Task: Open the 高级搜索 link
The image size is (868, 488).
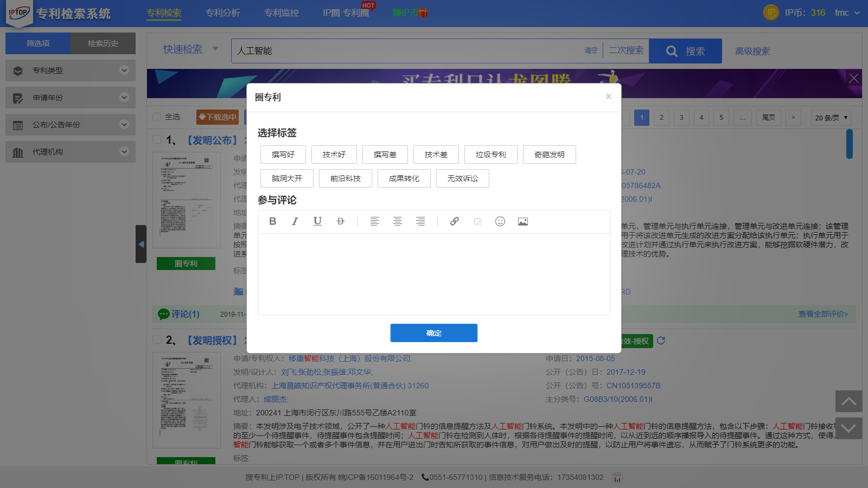Action: pyautogui.click(x=752, y=51)
